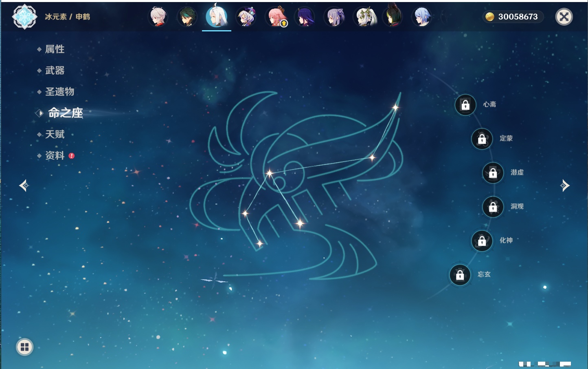The image size is (588, 369).
Task: Choose Qiqi's portrait with purple hat
Action: click(246, 17)
